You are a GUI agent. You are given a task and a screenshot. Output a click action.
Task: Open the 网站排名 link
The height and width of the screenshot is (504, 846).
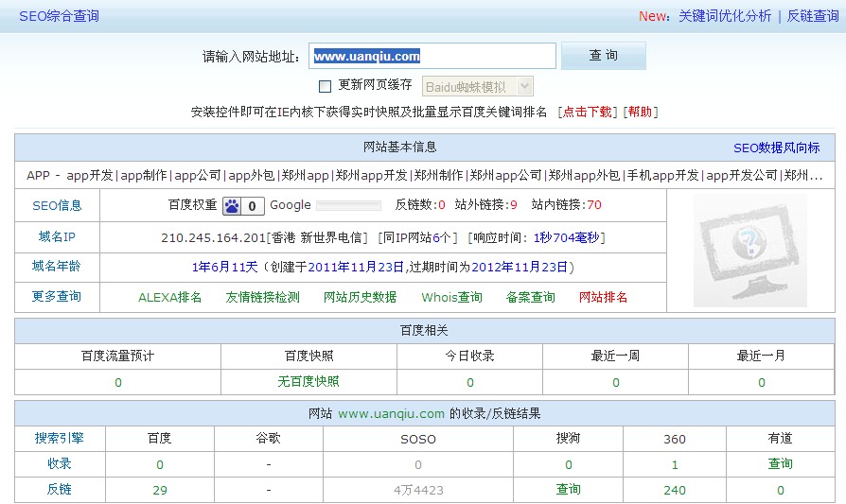(603, 297)
